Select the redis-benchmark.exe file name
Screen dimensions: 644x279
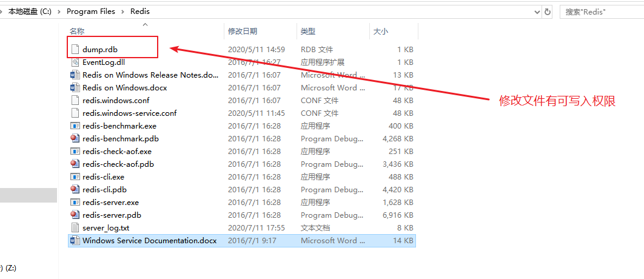pos(119,126)
